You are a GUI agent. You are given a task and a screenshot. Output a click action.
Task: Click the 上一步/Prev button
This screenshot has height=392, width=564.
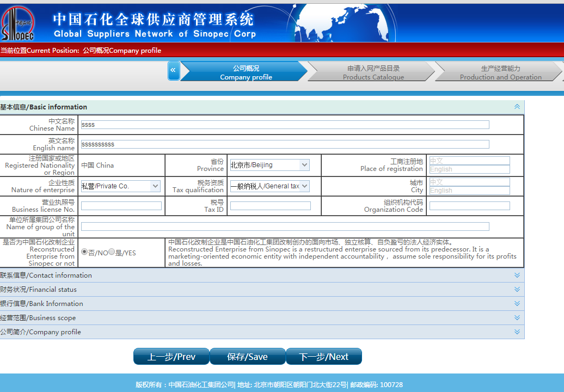click(171, 357)
